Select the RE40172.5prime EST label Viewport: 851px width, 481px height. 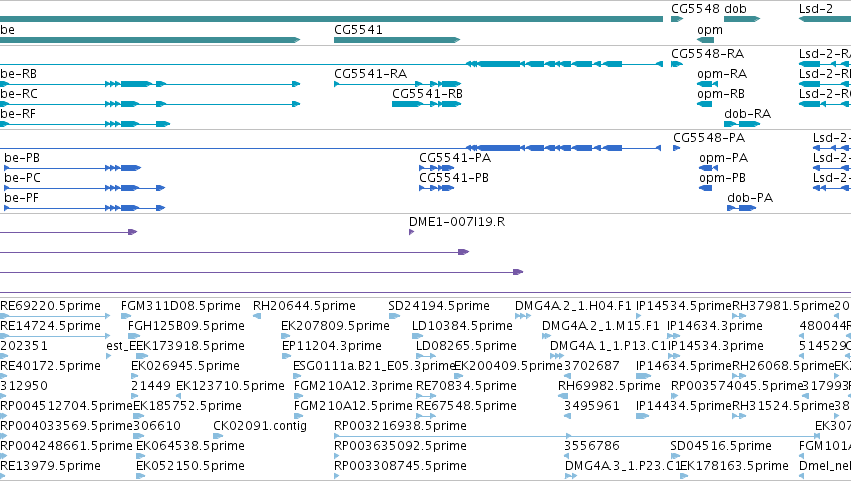[50, 366]
